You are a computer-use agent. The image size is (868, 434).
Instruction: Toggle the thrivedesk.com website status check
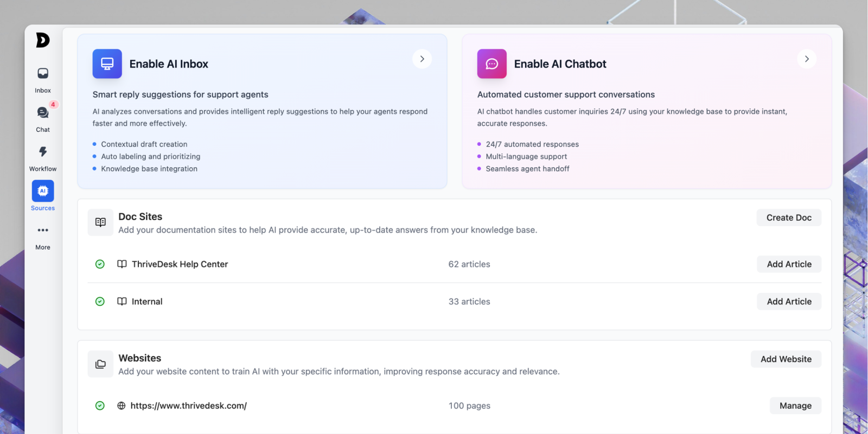pos(100,406)
